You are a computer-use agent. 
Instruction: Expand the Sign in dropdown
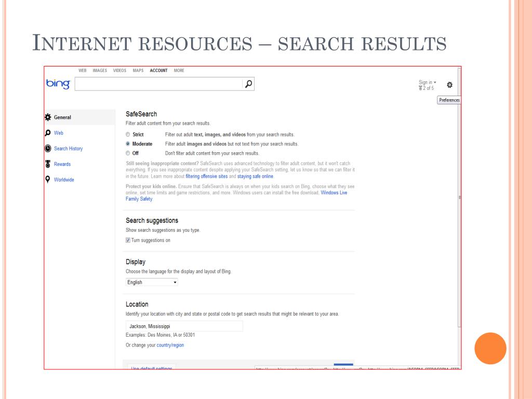(427, 83)
